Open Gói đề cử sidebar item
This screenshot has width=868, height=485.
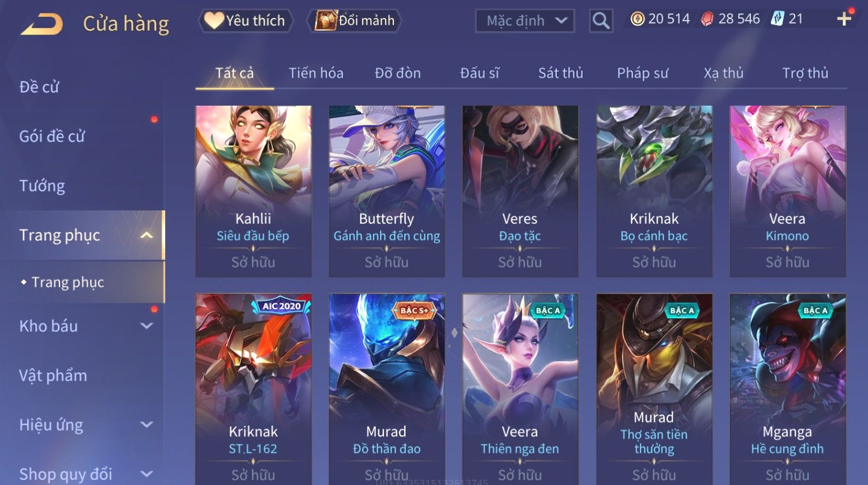click(x=52, y=136)
